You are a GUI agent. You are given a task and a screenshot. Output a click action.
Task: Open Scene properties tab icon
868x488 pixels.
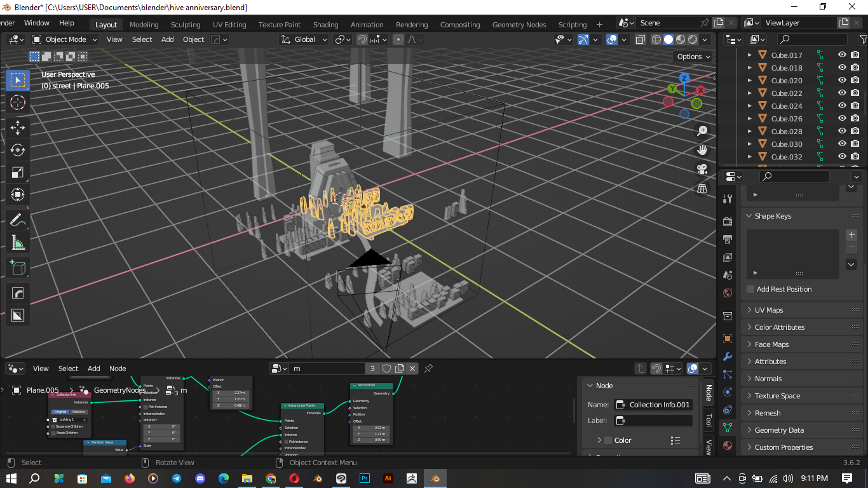coord(728,275)
